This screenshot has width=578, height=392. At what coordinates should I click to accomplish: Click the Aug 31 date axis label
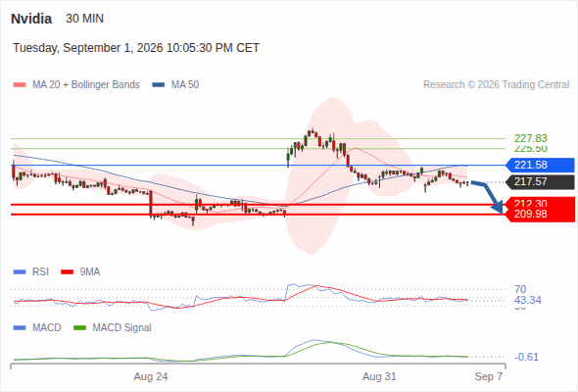[379, 376]
